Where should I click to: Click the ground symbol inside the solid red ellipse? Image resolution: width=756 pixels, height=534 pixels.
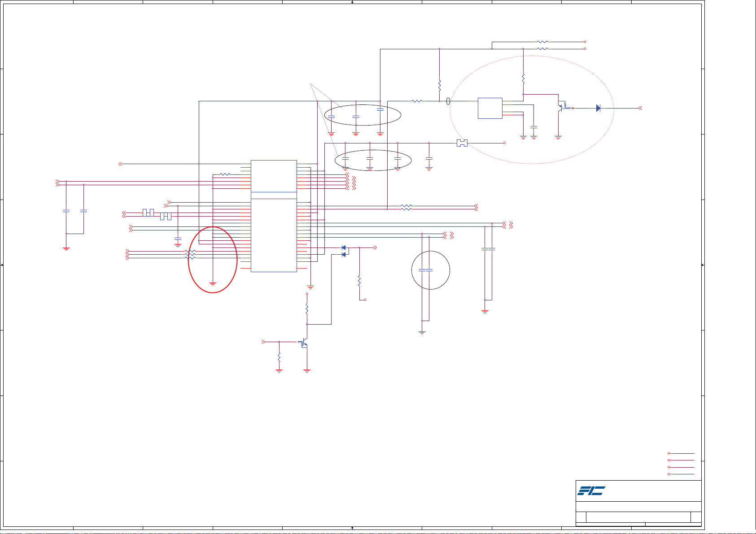(213, 284)
